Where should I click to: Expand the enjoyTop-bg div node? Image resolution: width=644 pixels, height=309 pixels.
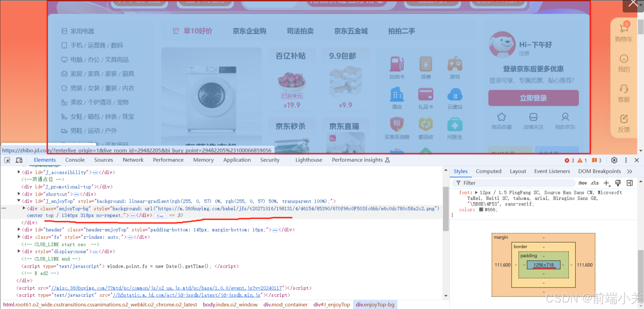click(24, 208)
